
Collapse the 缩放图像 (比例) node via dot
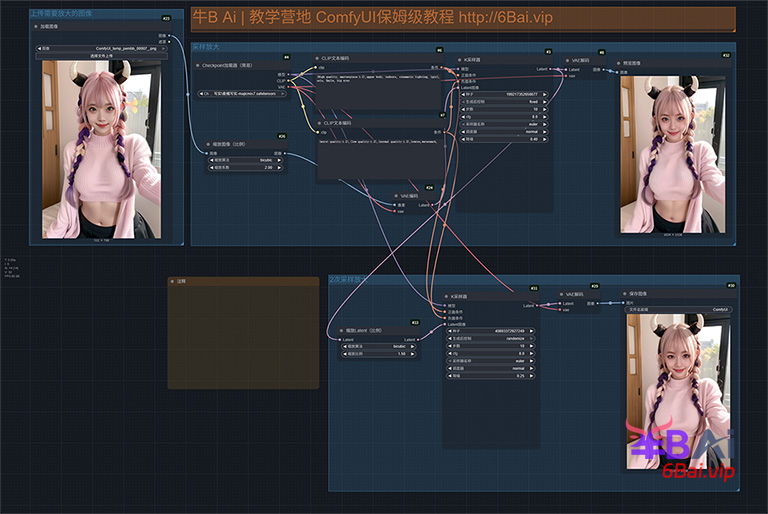click(208, 144)
